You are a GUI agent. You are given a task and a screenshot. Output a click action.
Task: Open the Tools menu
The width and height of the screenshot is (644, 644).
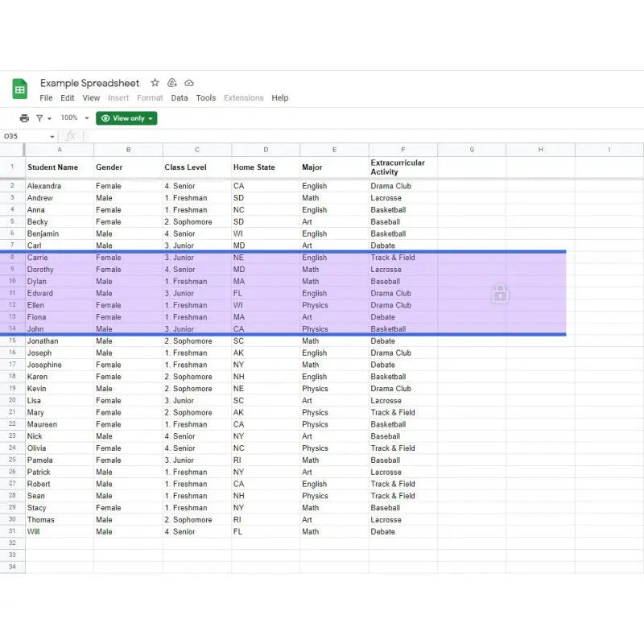206,98
